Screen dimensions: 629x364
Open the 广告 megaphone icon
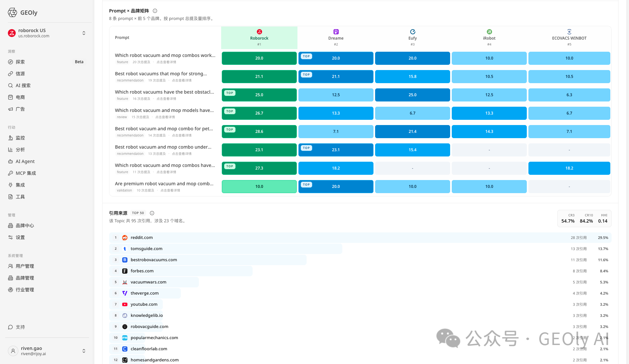[x=10, y=109]
